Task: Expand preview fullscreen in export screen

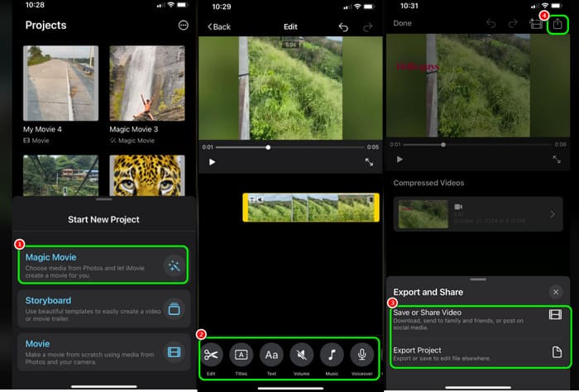Action: click(x=557, y=160)
